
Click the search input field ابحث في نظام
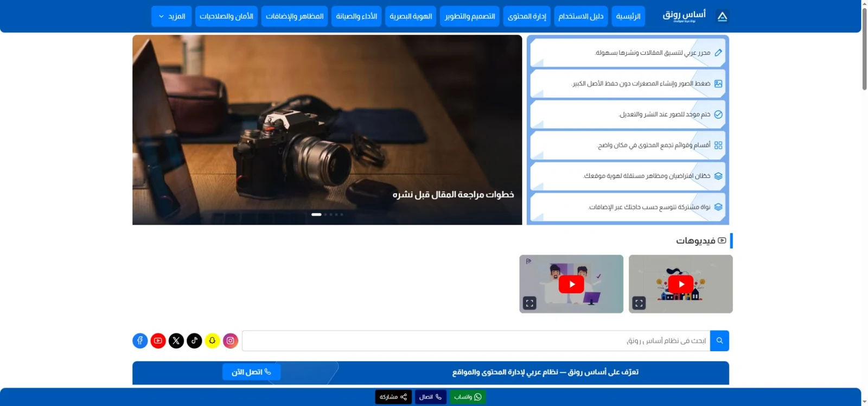point(476,341)
